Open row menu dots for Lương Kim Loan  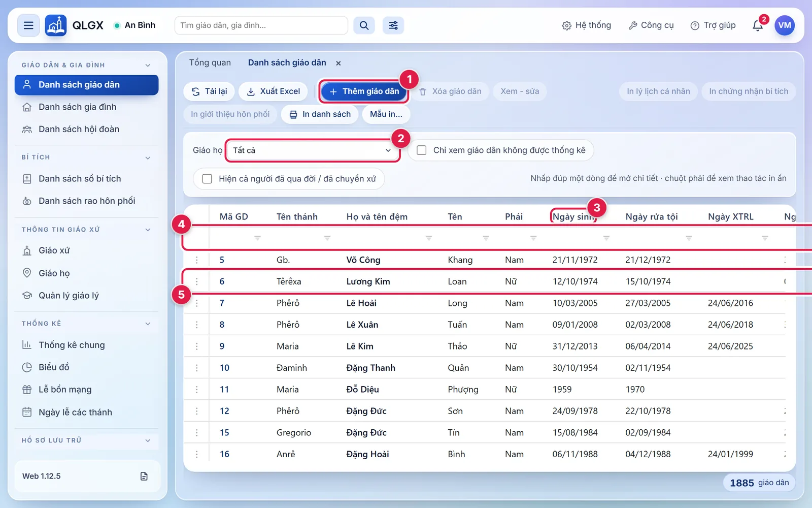click(197, 281)
